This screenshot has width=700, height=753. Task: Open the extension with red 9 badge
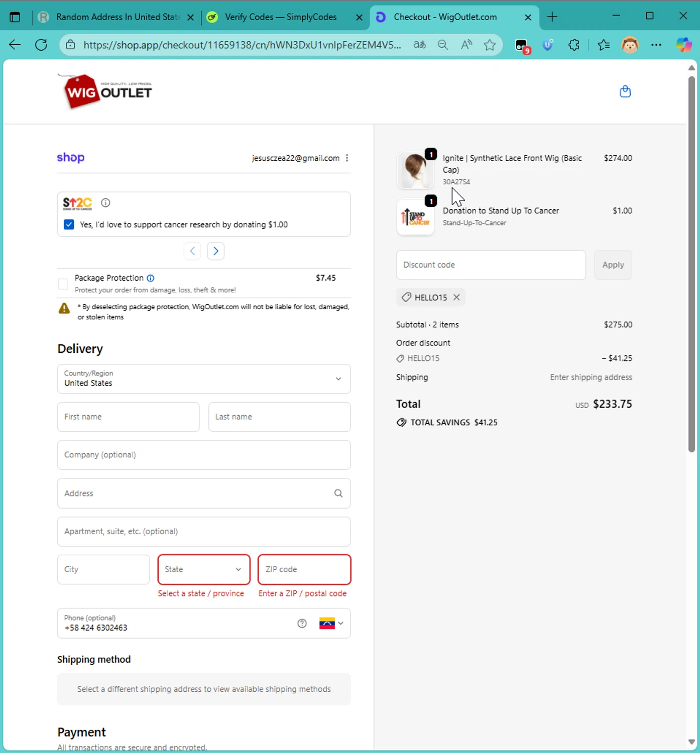coord(522,46)
